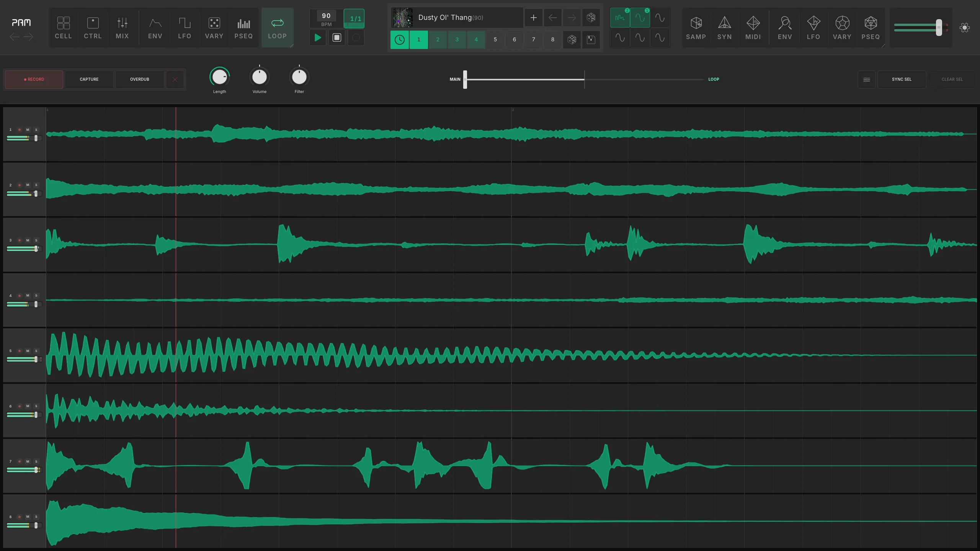
Task: Save scene with floppy disk icon
Action: point(591,39)
